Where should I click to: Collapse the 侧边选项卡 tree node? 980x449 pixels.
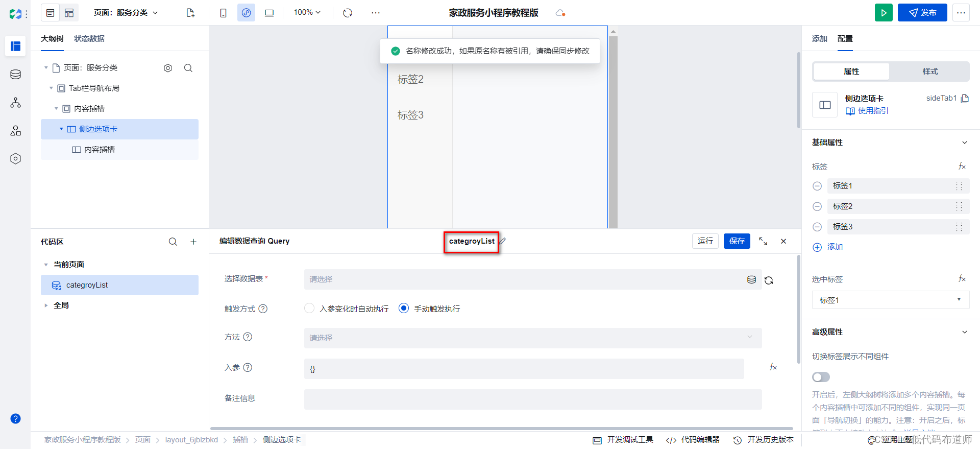[61, 129]
